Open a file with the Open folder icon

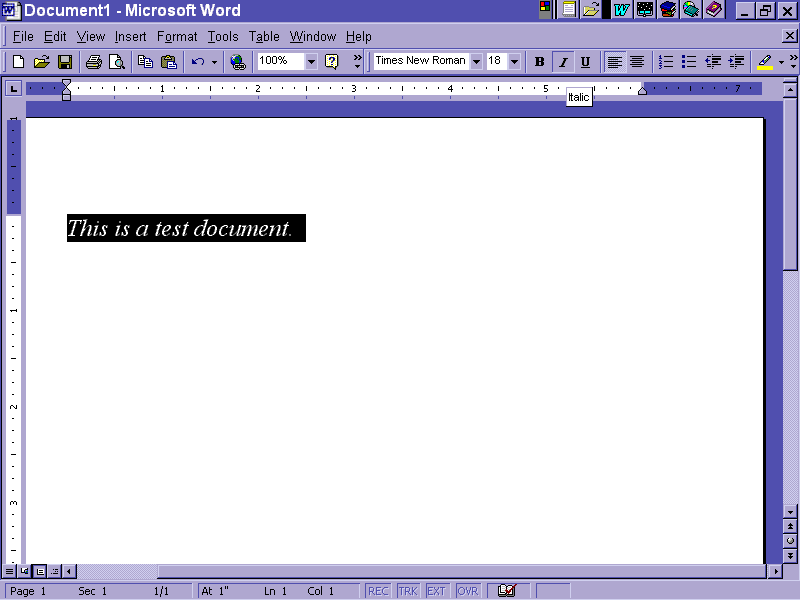tap(42, 62)
